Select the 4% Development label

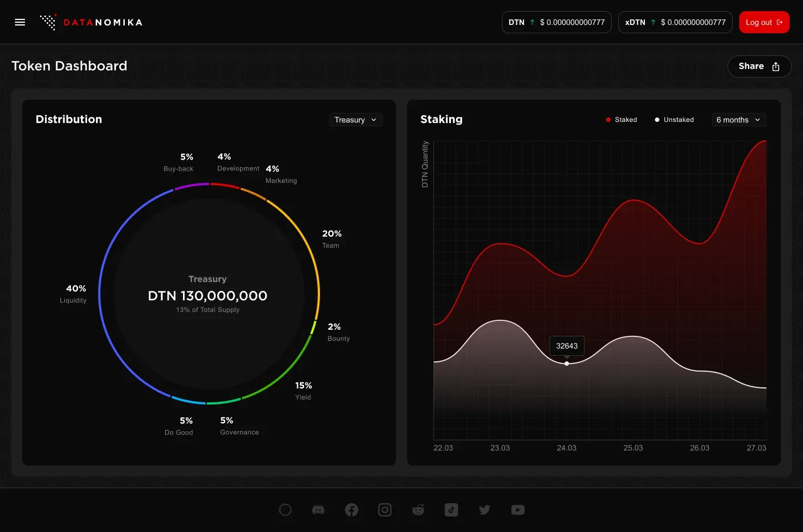point(238,162)
